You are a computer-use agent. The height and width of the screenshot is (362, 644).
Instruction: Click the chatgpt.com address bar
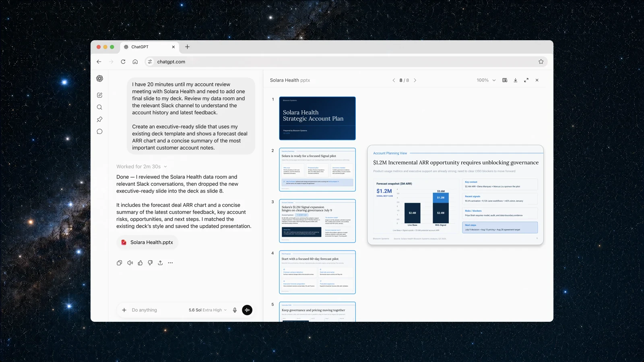click(345, 62)
